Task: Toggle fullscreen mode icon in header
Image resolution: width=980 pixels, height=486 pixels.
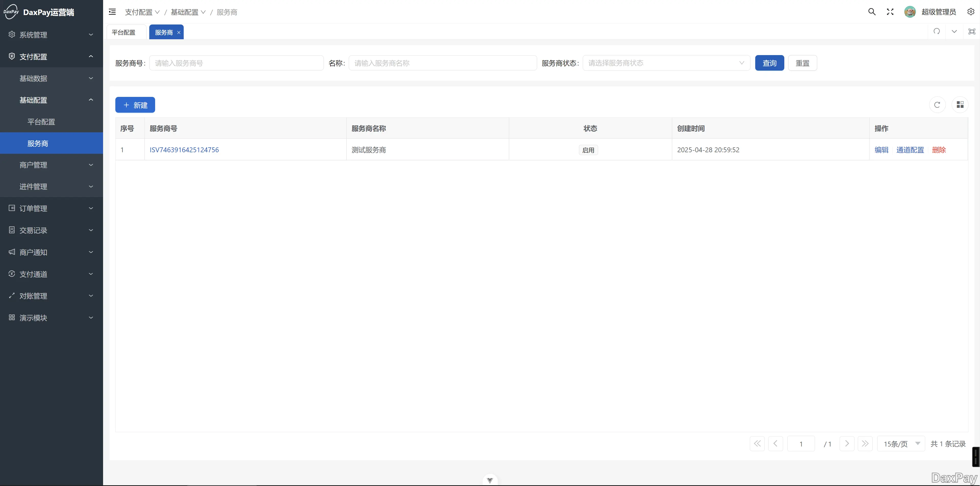Action: (890, 12)
